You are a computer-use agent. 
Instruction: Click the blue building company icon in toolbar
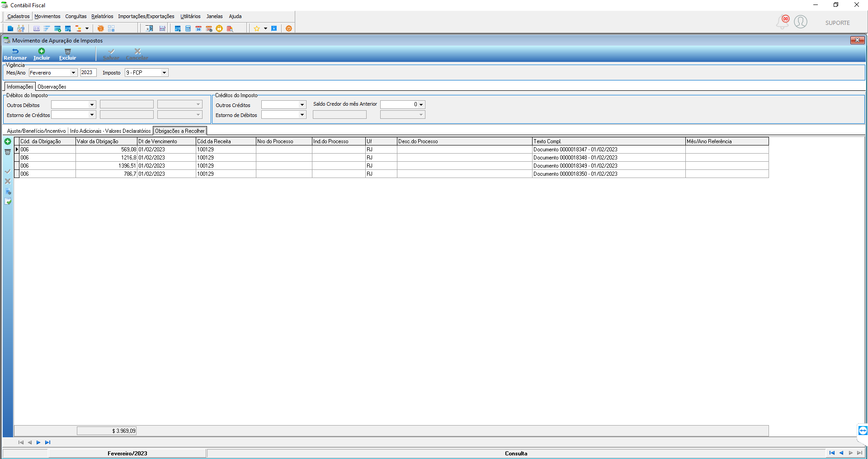coord(10,28)
